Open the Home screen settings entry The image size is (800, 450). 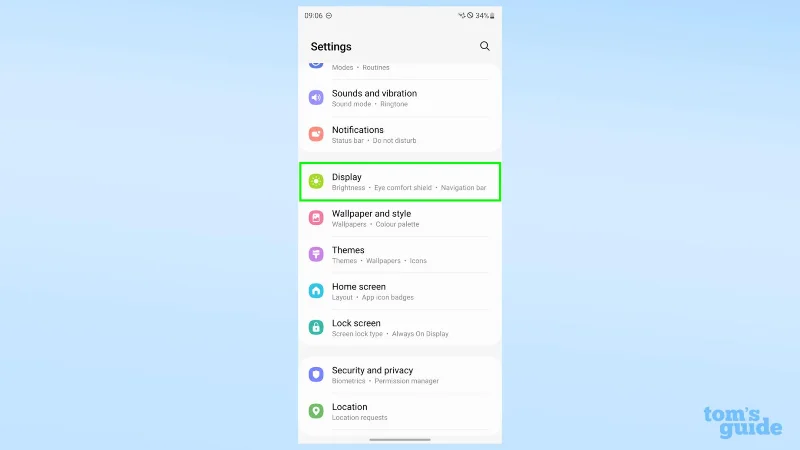pyautogui.click(x=400, y=291)
